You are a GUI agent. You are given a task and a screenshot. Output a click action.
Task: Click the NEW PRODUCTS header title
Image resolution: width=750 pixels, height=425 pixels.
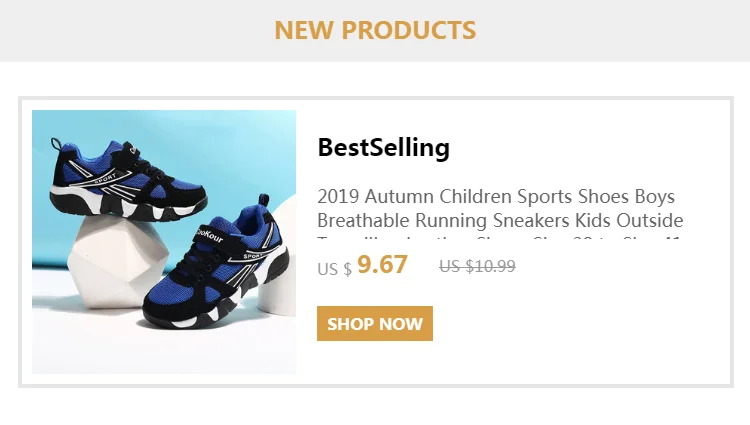[x=375, y=30]
